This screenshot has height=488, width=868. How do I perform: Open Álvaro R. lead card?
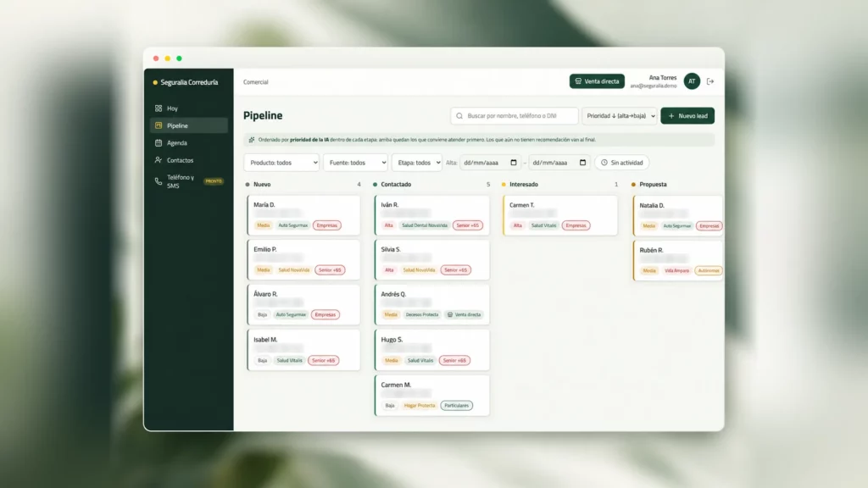(303, 305)
